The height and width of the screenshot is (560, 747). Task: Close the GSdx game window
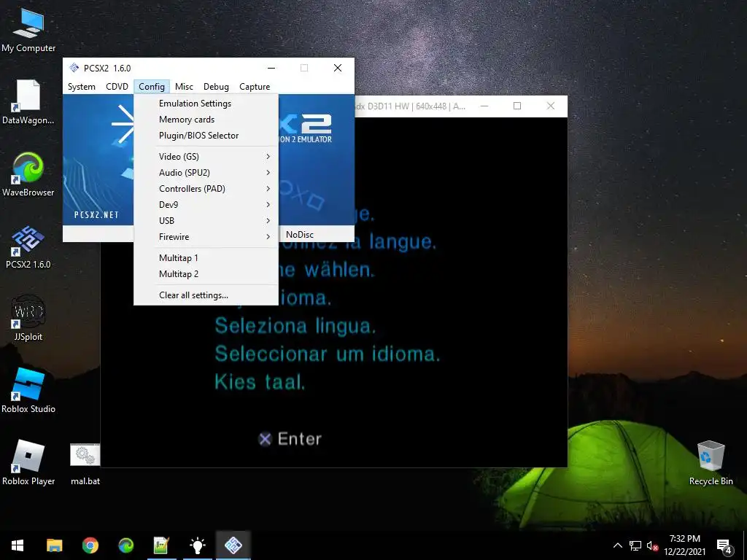coord(550,106)
